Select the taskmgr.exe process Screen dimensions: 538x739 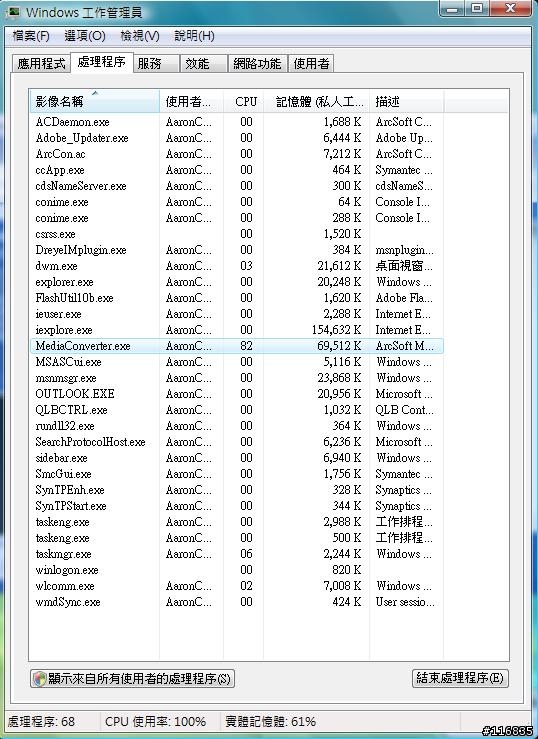236,554
